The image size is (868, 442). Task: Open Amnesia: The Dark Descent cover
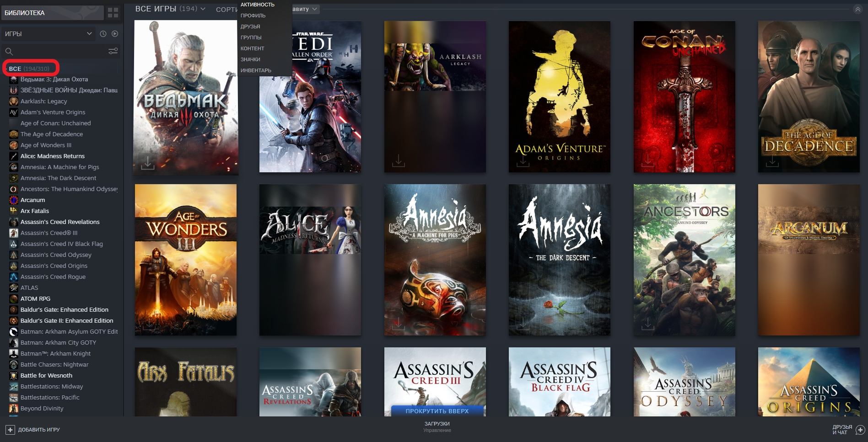pyautogui.click(x=559, y=260)
